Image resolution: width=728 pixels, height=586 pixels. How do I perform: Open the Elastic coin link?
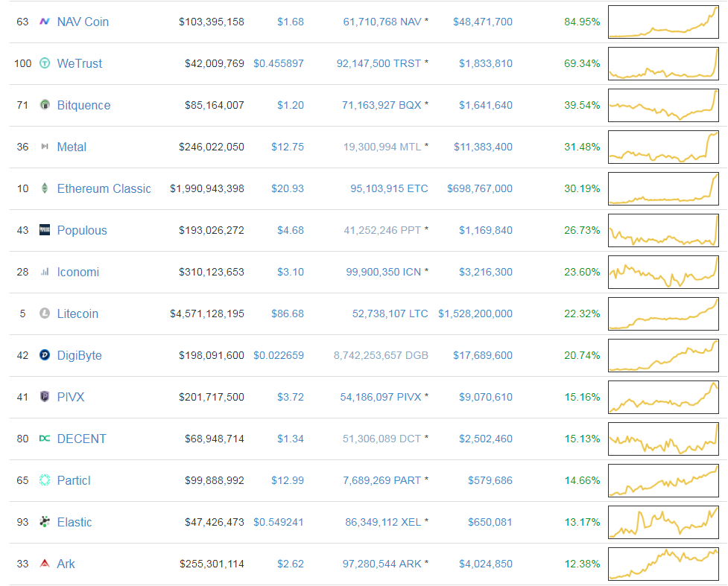tap(75, 523)
